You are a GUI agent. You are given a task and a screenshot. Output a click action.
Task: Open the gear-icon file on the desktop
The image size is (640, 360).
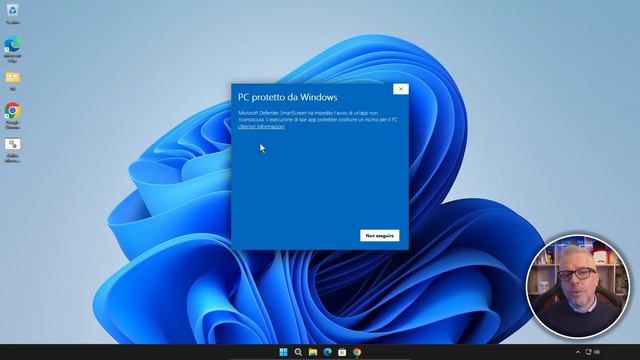[x=13, y=150]
